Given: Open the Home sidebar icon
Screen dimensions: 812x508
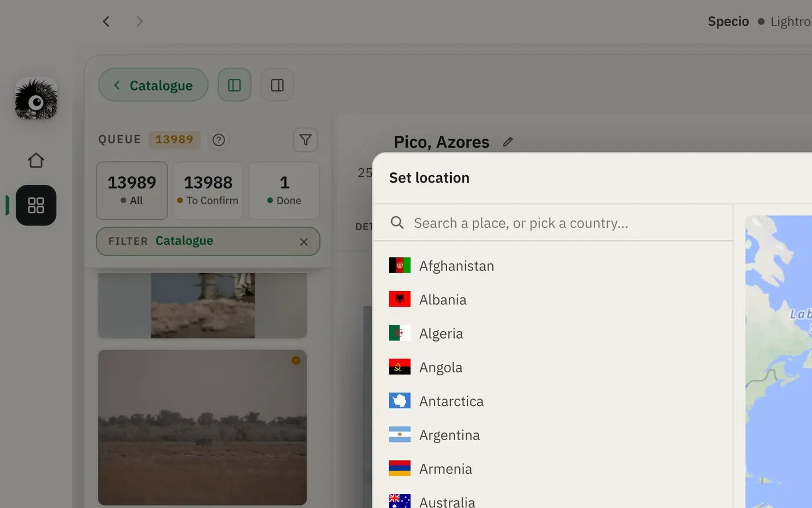Looking at the screenshot, I should [36, 160].
